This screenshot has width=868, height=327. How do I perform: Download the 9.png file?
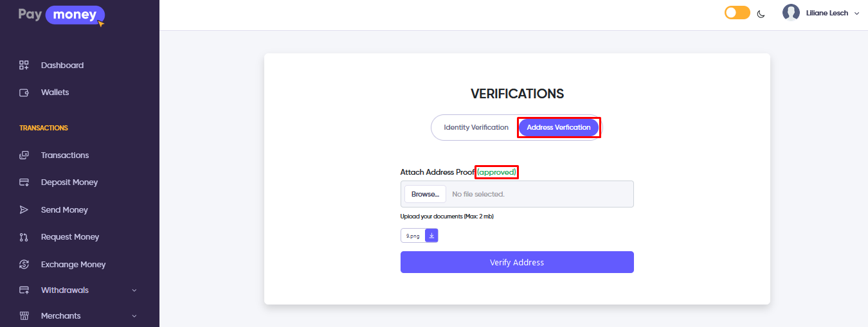click(x=431, y=236)
